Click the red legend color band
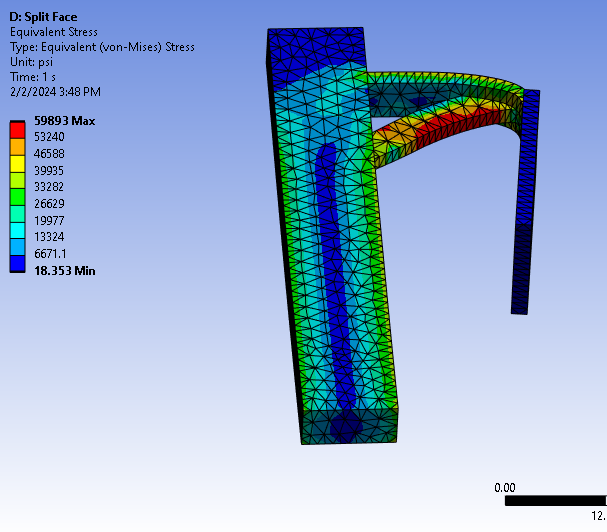607x532 pixels. [x=17, y=130]
